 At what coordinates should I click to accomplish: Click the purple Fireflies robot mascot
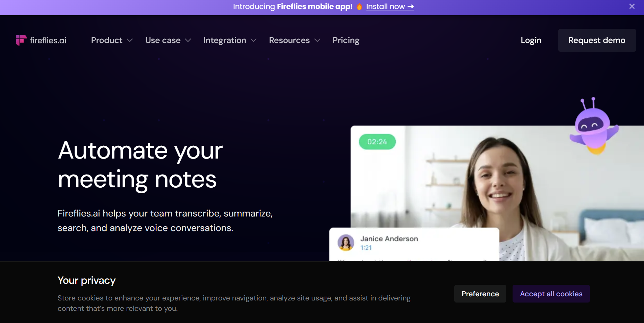tap(594, 126)
